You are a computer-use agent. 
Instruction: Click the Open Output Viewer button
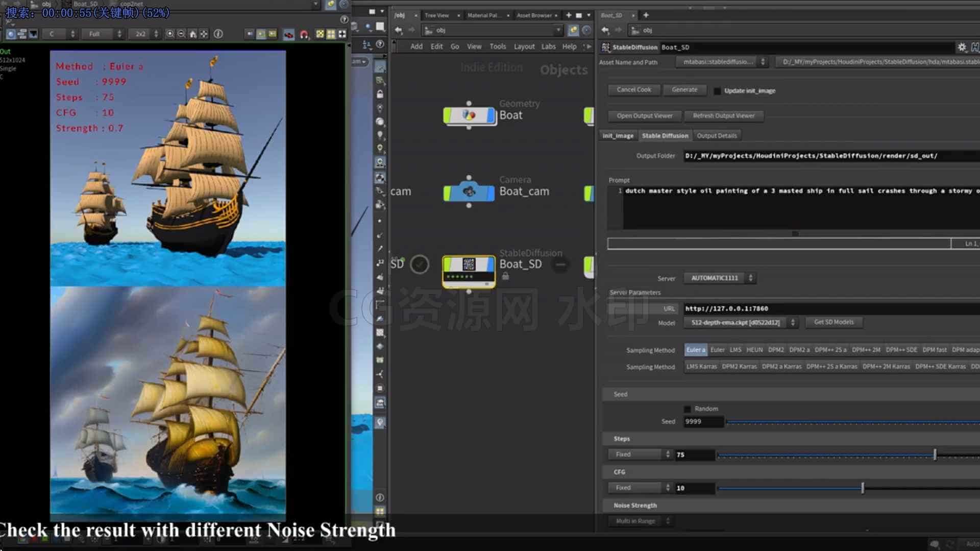point(645,116)
